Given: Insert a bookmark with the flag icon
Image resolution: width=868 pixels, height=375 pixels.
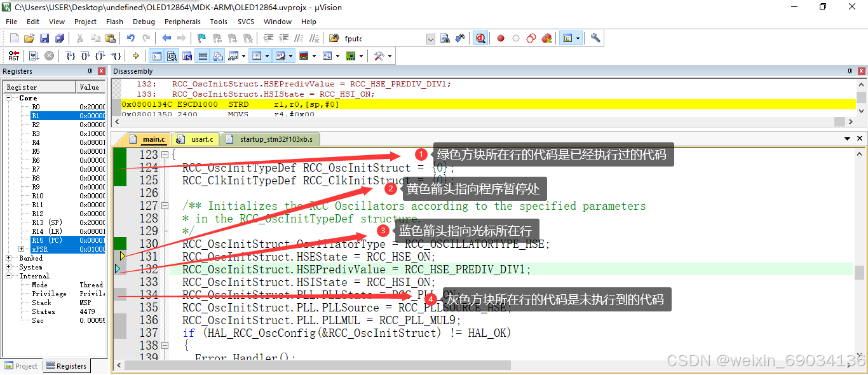Looking at the screenshot, I should pyautogui.click(x=201, y=38).
